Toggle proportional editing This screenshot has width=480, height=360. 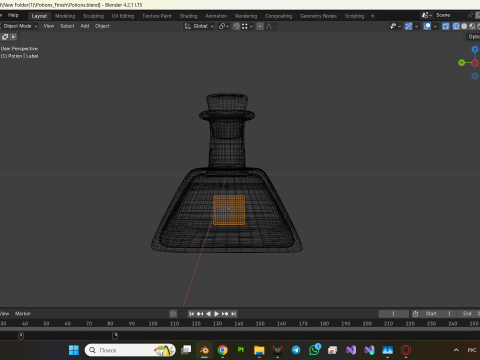pos(260,26)
